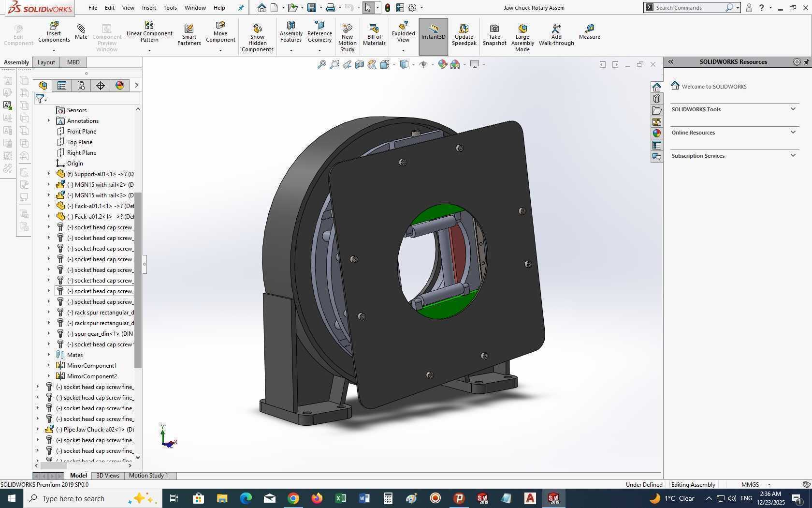Open Assembly Features tool
The image size is (812, 508).
click(291, 32)
